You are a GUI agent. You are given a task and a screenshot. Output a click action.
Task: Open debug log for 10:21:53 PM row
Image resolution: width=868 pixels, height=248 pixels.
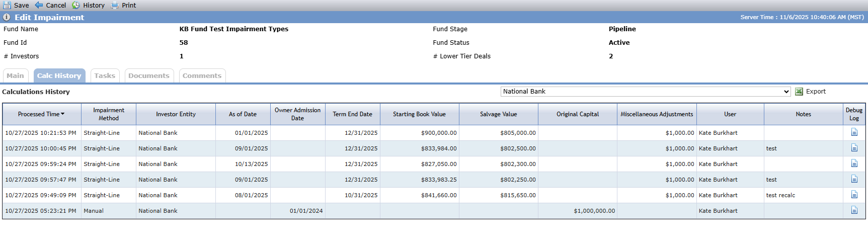pyautogui.click(x=854, y=132)
